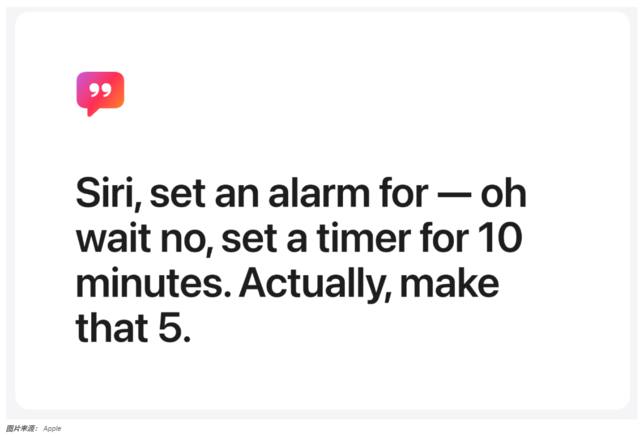Click the word "no," on second line
The height and width of the screenshot is (434, 640).
(x=187, y=241)
